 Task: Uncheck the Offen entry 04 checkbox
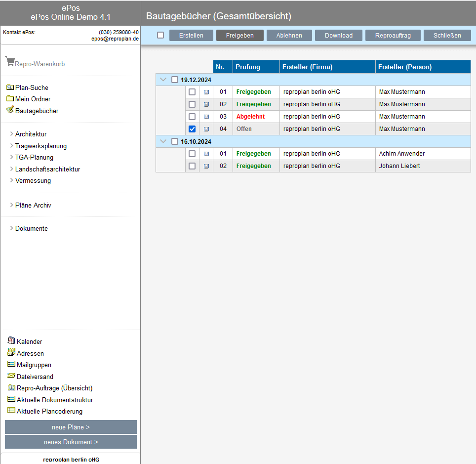(192, 129)
